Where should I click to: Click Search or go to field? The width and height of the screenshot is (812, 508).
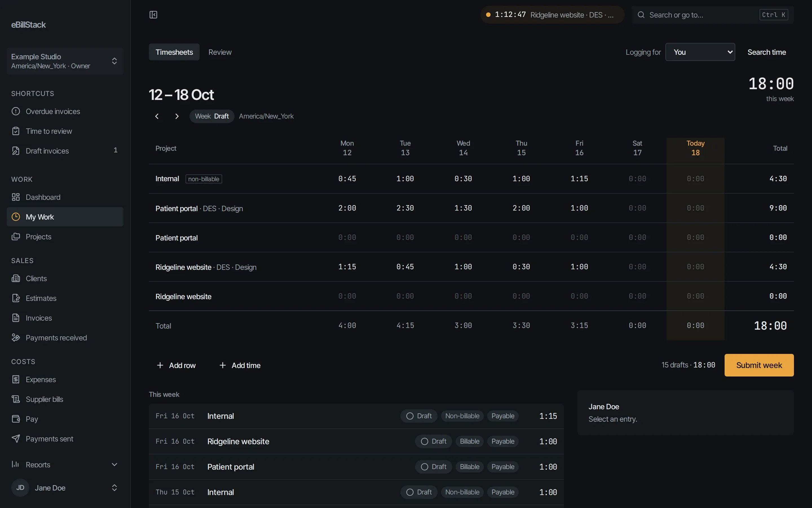[x=712, y=15]
